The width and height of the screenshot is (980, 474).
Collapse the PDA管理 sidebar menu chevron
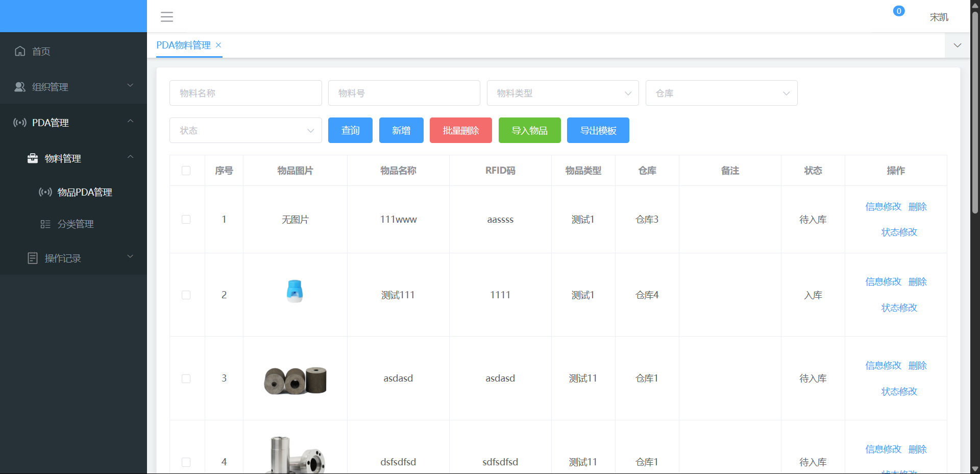click(x=130, y=122)
